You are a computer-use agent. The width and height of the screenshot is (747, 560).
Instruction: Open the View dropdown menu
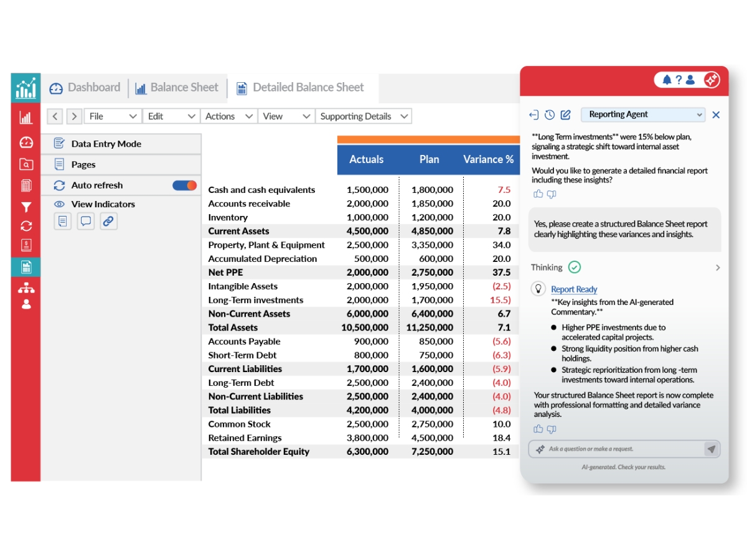pos(286,116)
